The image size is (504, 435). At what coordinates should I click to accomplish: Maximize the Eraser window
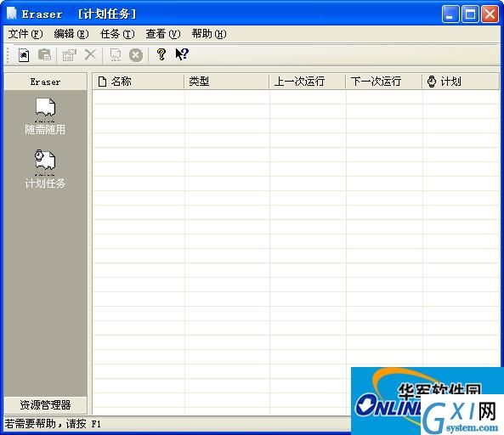point(470,14)
